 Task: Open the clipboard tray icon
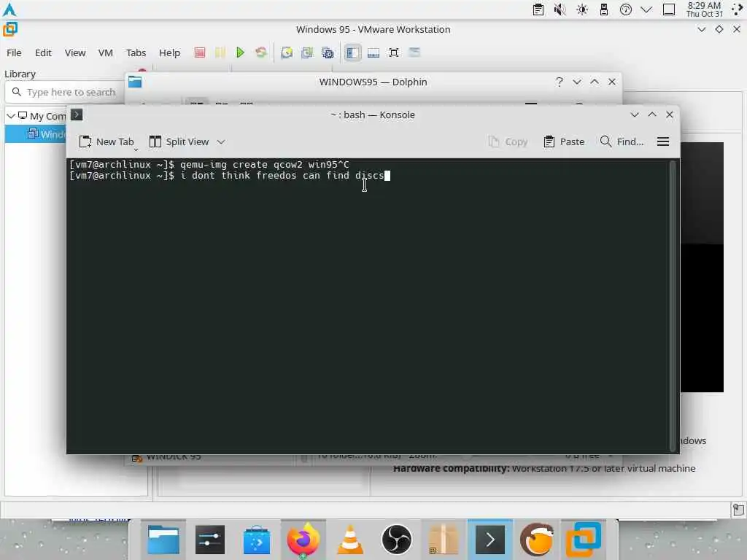coord(538,9)
